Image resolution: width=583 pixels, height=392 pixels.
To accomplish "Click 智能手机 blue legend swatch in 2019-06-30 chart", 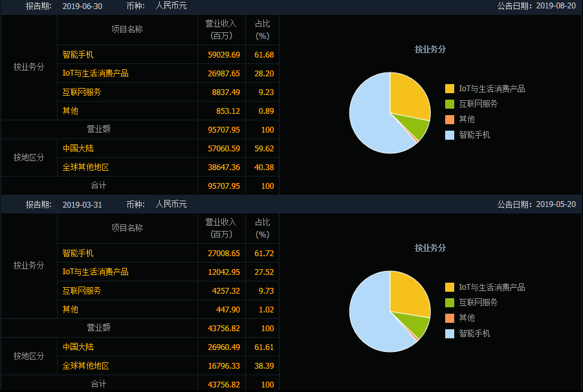I will pyautogui.click(x=450, y=135).
